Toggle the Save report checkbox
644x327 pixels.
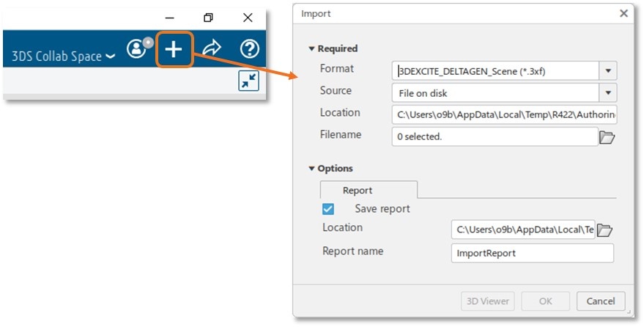(x=328, y=209)
